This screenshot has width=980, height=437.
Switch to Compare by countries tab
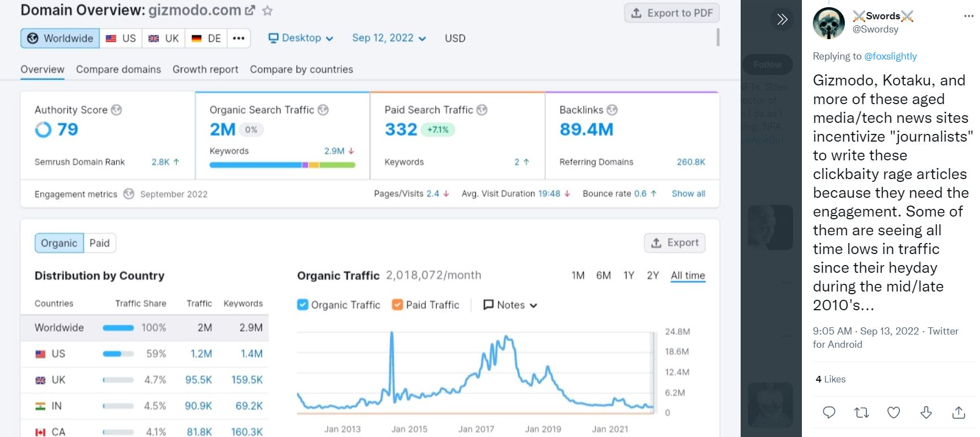[301, 69]
